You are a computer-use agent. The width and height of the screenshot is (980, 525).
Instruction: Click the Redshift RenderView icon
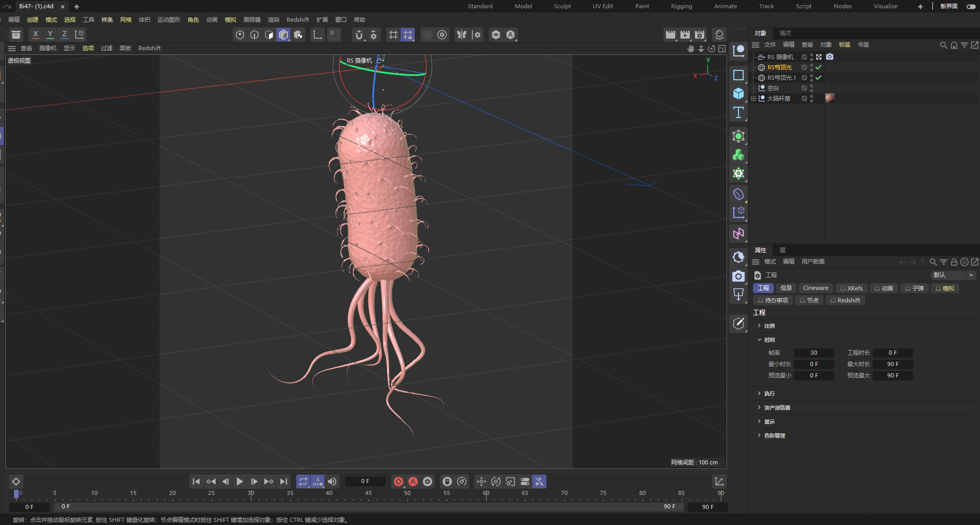coord(719,34)
